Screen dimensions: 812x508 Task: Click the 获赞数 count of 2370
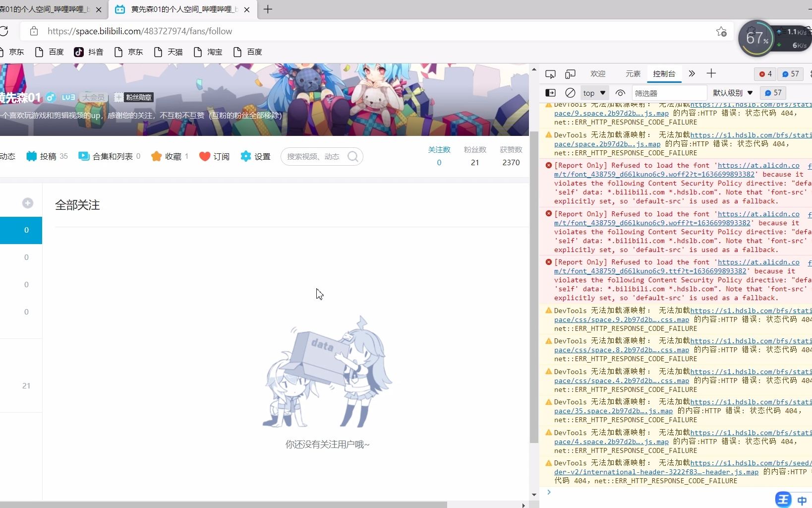(x=511, y=162)
